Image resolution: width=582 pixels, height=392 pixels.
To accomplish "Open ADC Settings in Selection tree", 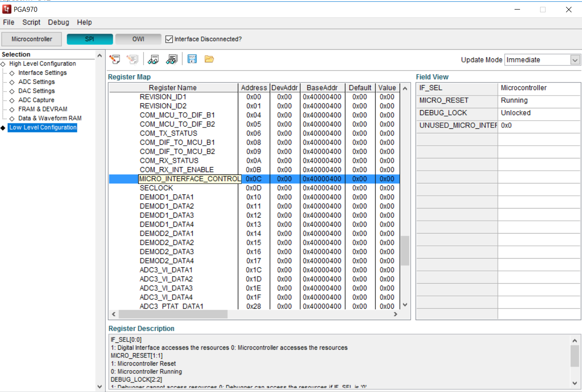I will coord(36,82).
